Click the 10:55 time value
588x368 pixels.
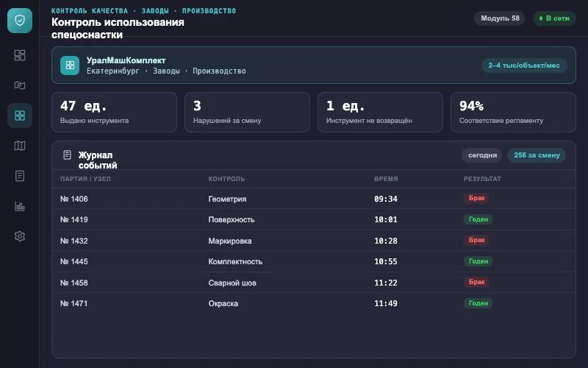pyautogui.click(x=386, y=261)
